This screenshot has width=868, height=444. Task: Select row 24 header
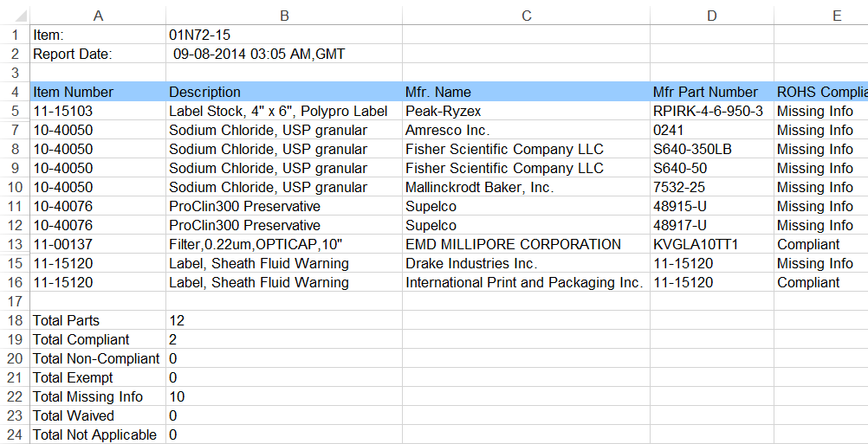pyautogui.click(x=15, y=434)
